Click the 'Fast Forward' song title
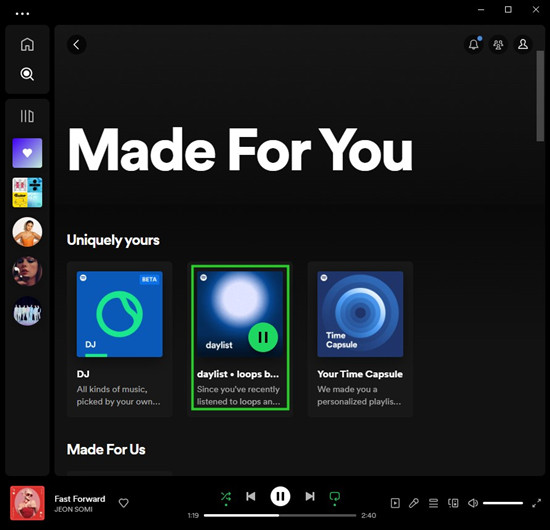 80,499
